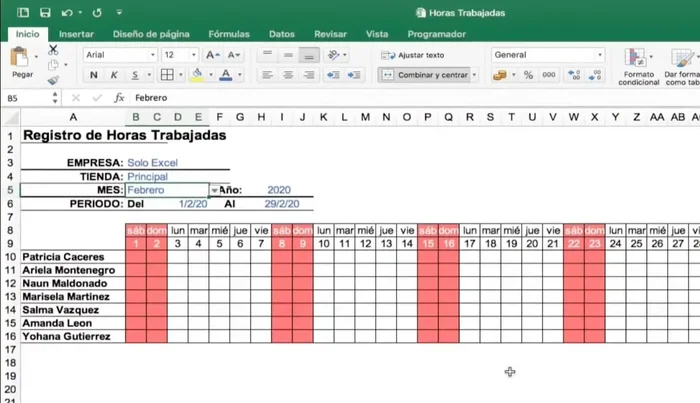Click the Undo arrow icon

(x=67, y=13)
